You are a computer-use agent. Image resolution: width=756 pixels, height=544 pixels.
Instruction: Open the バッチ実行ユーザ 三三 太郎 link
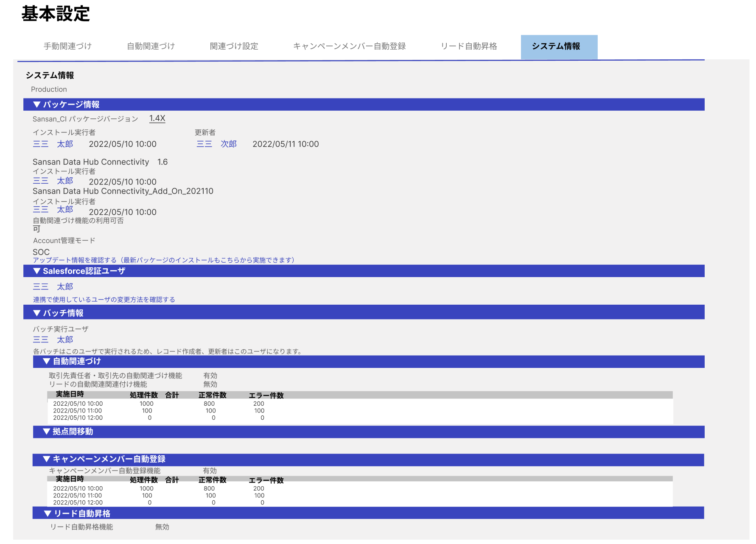click(x=53, y=340)
